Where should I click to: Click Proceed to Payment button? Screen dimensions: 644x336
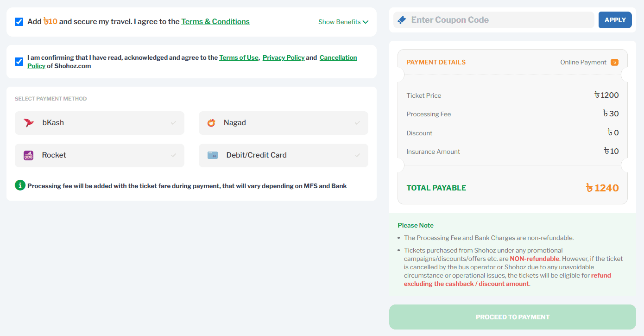pos(512,317)
